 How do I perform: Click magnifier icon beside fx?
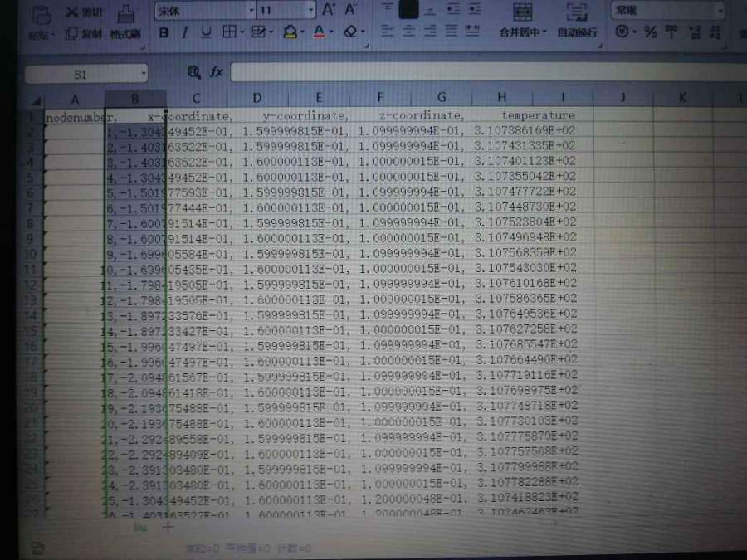(x=194, y=72)
